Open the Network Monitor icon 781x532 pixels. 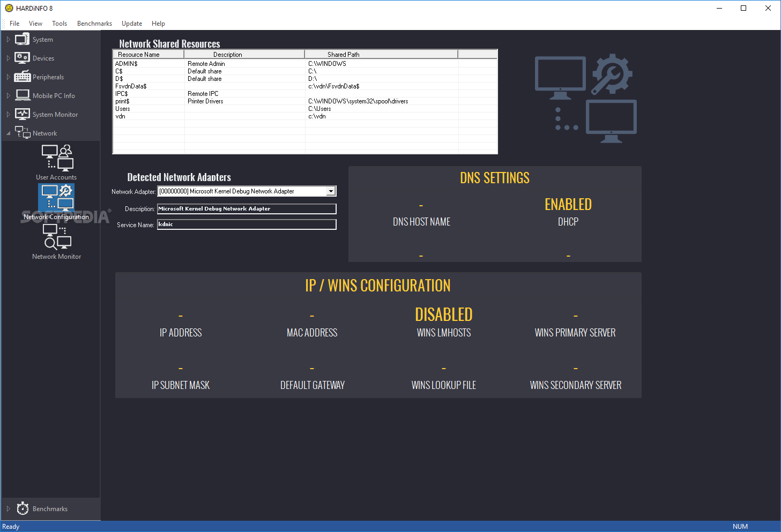pyautogui.click(x=57, y=237)
